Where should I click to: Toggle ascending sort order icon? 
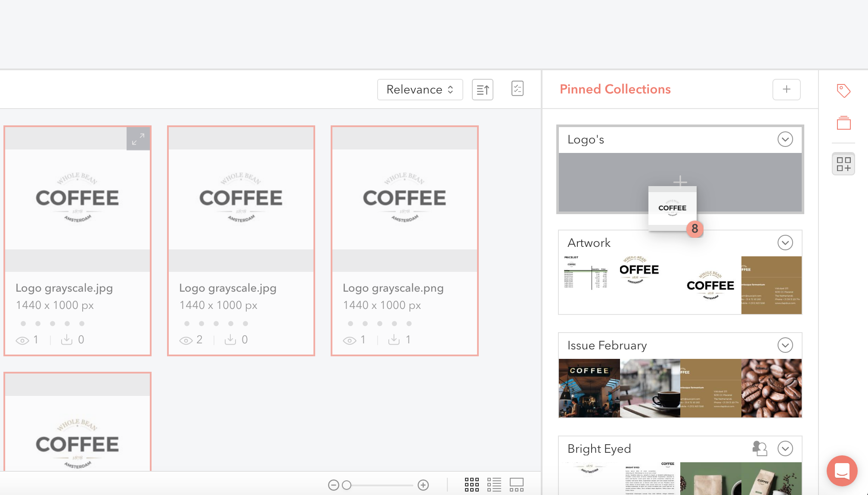(x=482, y=90)
